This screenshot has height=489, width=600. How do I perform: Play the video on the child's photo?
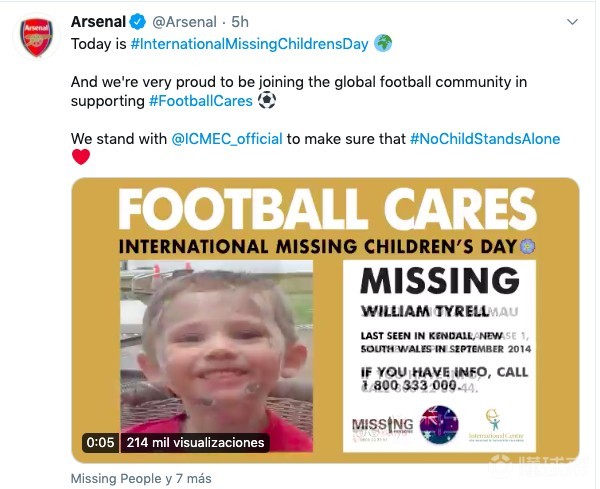point(214,350)
